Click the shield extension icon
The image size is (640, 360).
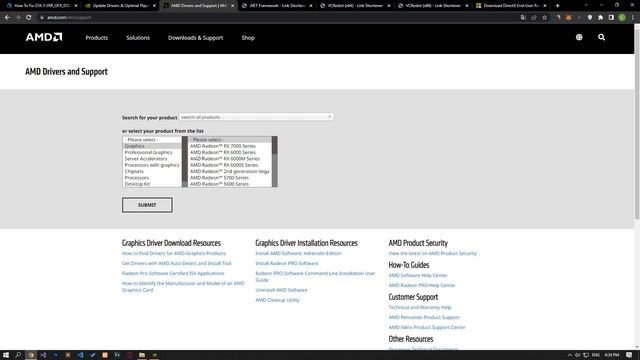590,18
